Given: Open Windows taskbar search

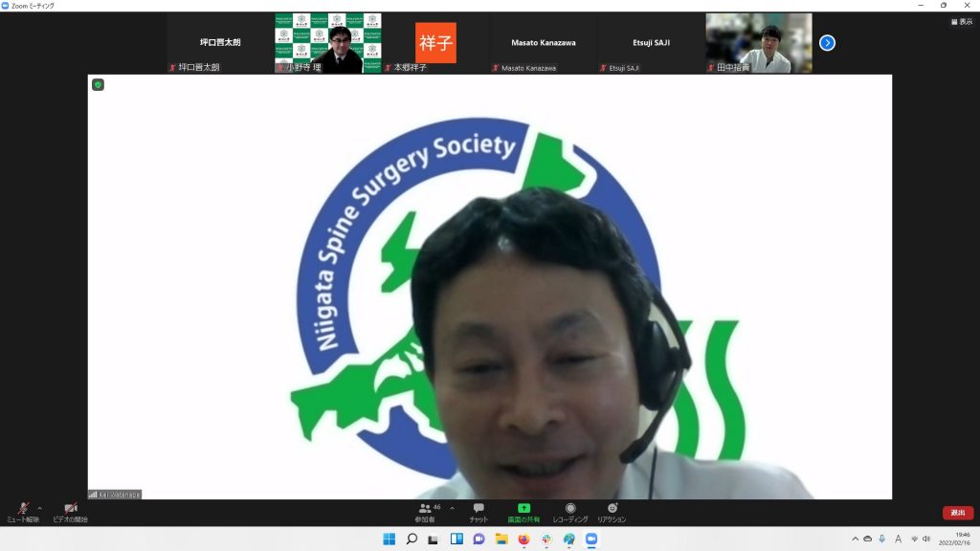Looking at the screenshot, I should coord(412,539).
